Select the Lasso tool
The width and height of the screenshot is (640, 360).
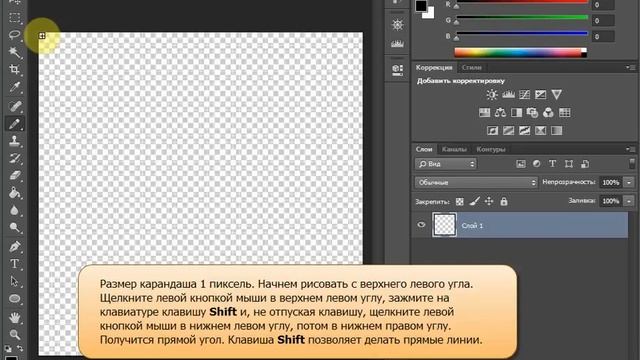pyautogui.click(x=15, y=35)
